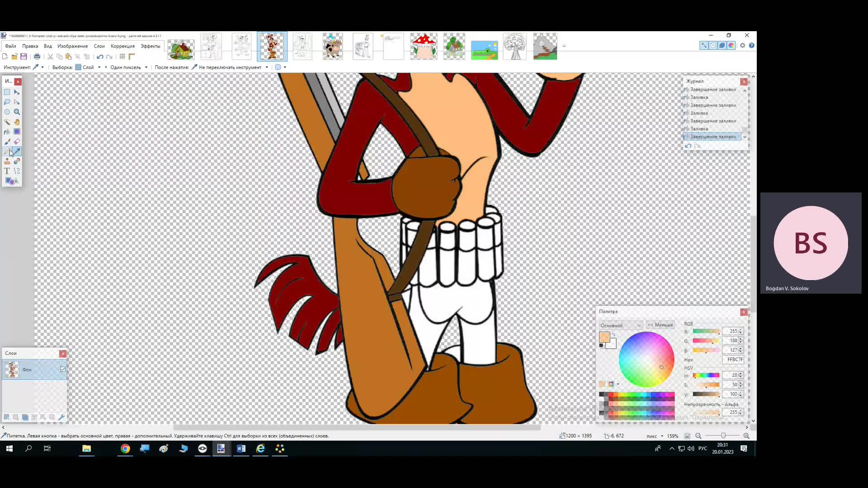
Task: Click the zoom out magnifier button
Action: 698,436
